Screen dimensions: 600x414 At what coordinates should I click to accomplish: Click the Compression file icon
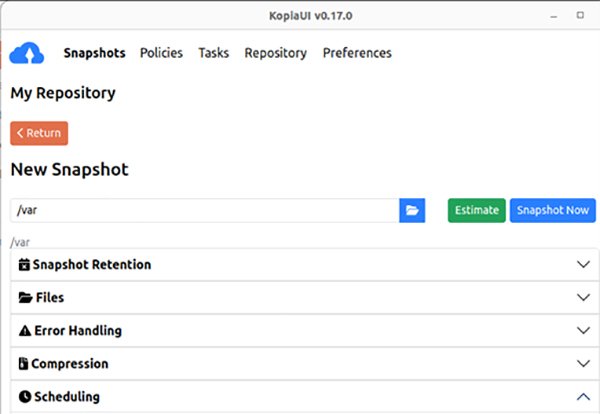click(x=24, y=364)
